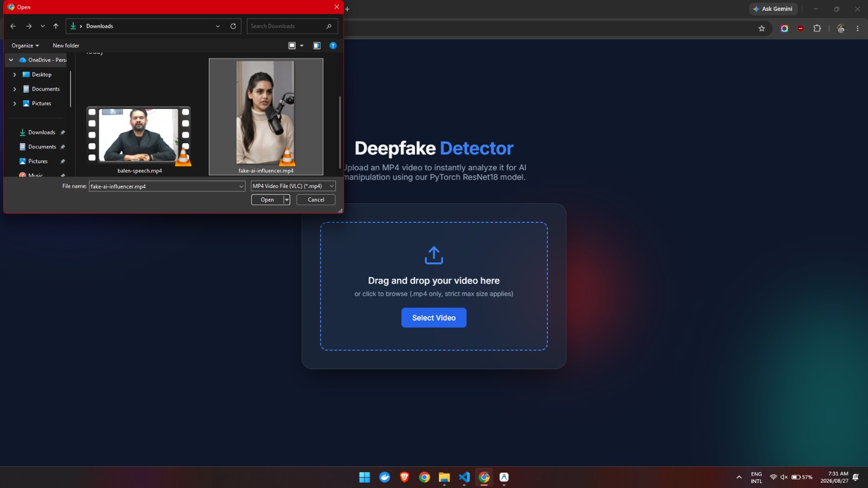Open File Explorer from taskbar
The image size is (868, 488).
444,477
